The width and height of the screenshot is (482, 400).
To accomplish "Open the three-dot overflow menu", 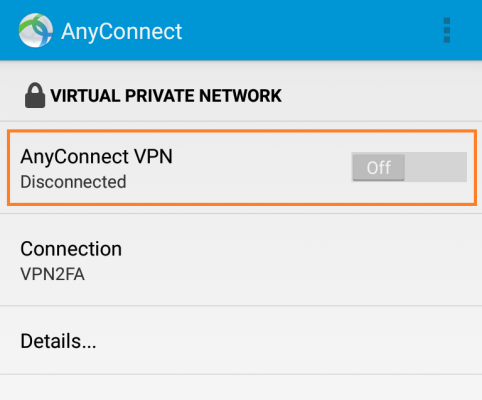I will point(447,30).
